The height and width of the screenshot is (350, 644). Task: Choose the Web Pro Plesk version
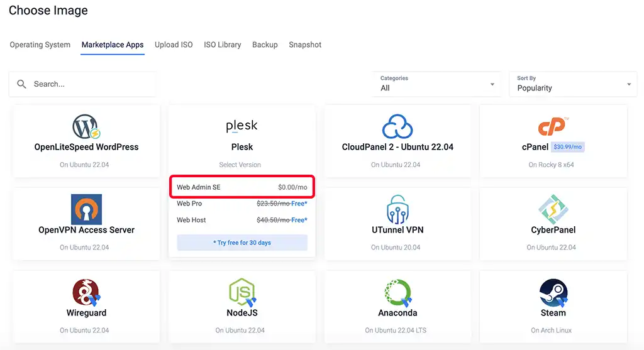tap(242, 204)
